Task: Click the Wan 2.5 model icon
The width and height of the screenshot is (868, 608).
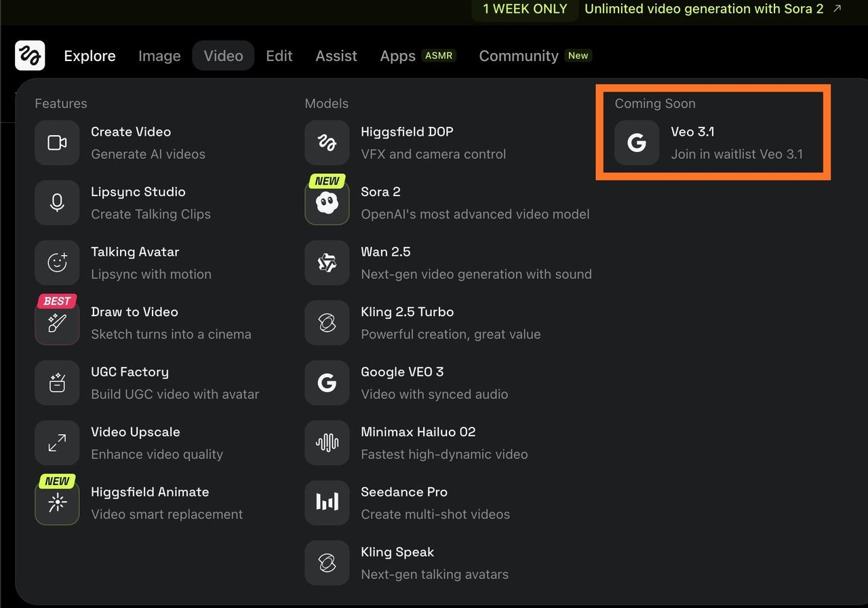Action: click(327, 263)
